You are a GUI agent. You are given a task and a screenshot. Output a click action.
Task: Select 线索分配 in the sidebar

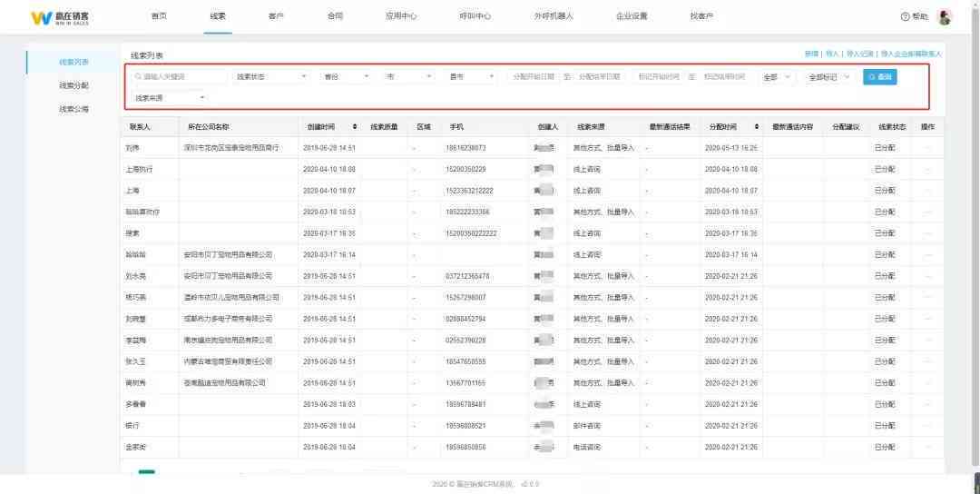coord(73,85)
